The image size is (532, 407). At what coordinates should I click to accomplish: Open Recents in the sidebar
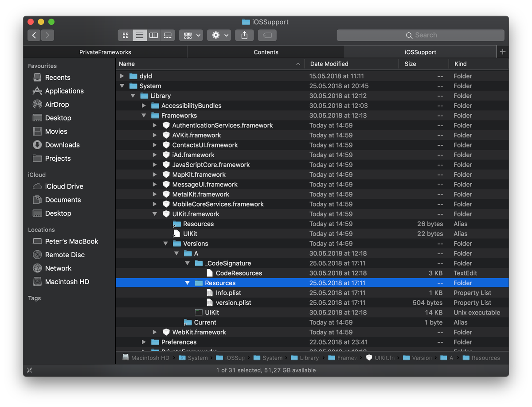point(58,78)
